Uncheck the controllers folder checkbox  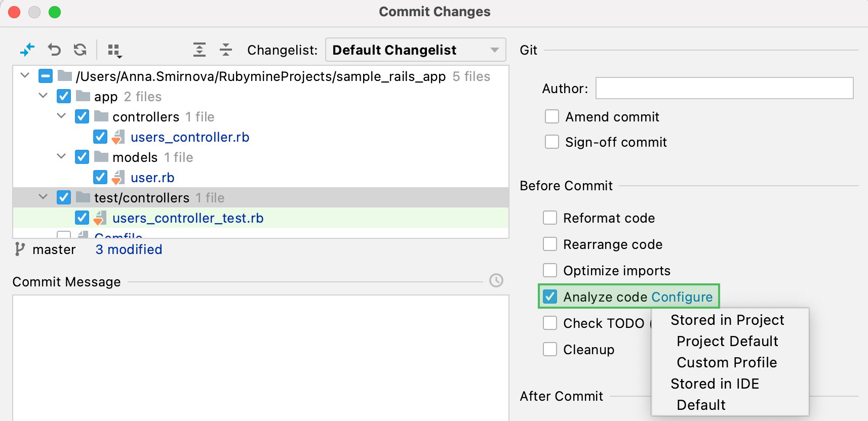(82, 116)
